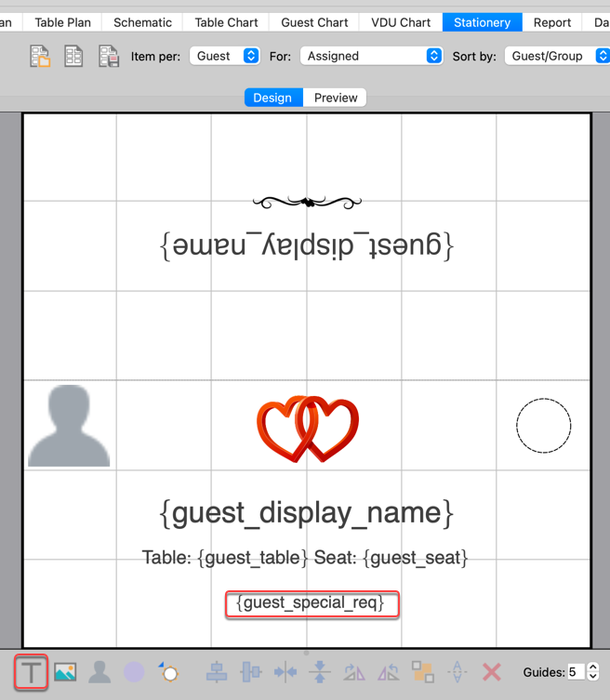The height and width of the screenshot is (700, 610).
Task: Click the bring to front layering icon
Action: [x=423, y=672]
